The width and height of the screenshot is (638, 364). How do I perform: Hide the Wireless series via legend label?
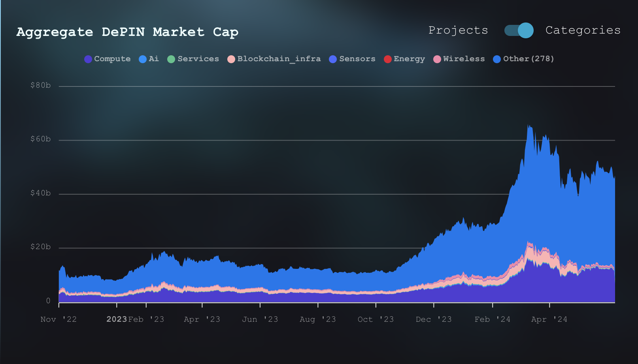click(x=464, y=59)
